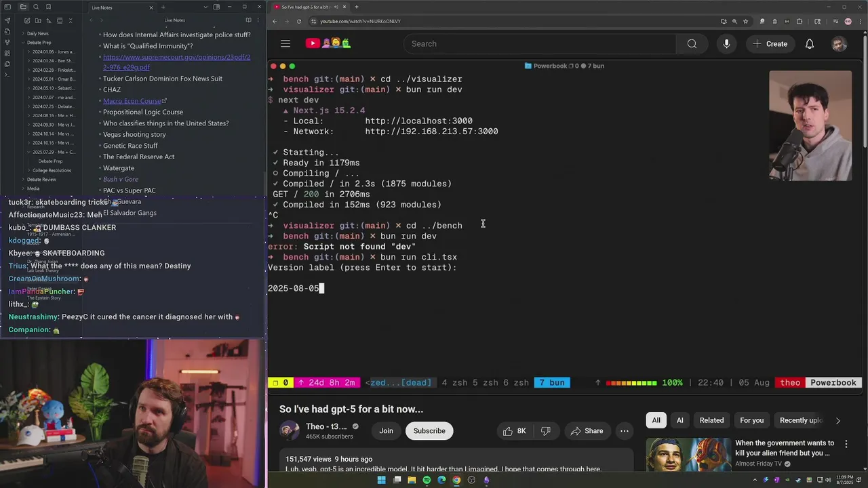Create new folder in Obsidian explorer

38,20
